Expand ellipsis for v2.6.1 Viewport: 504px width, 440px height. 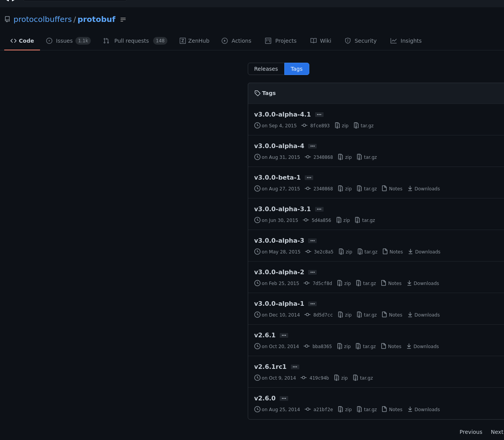[284, 335]
